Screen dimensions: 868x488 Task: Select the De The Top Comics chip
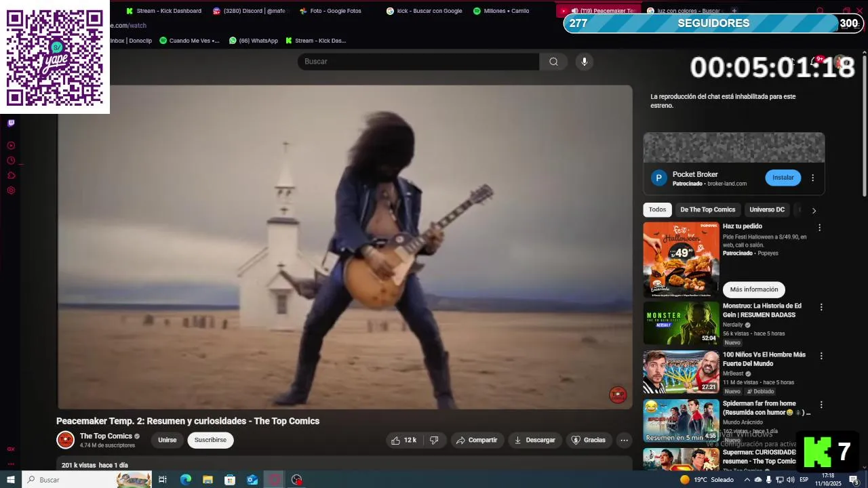(707, 209)
